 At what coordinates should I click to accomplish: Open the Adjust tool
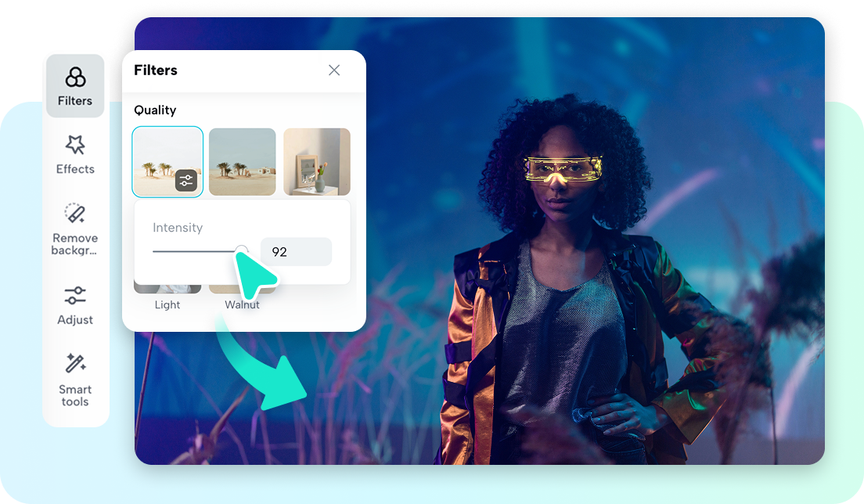(75, 306)
